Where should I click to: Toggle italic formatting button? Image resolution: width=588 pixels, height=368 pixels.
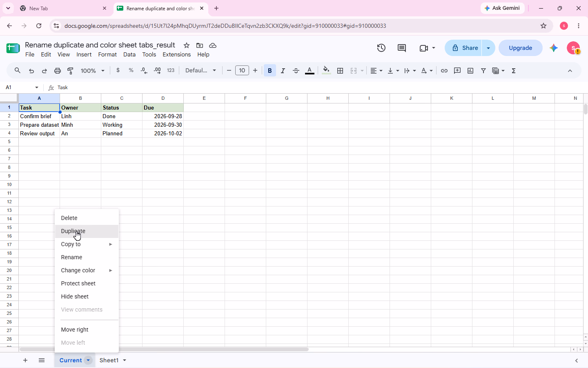pyautogui.click(x=283, y=71)
